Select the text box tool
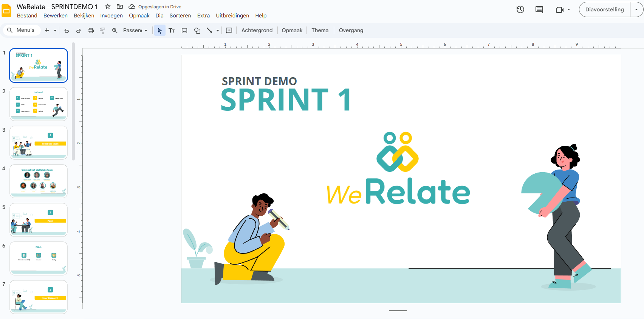Screen dimensions: 644x319 click(172, 31)
